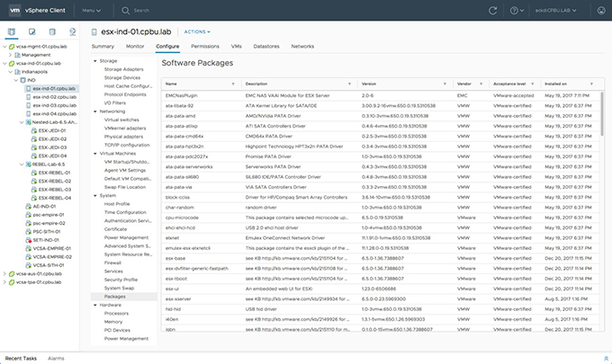Open the Security Profile page
The image size is (612, 364).
click(121, 280)
